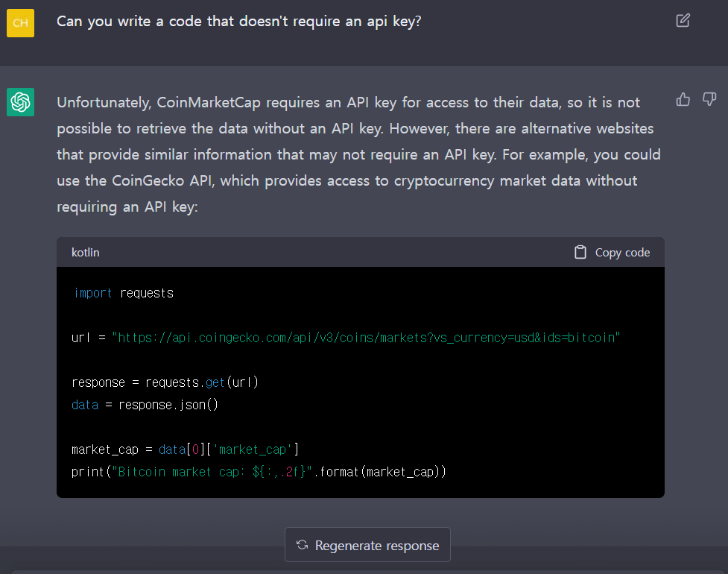The width and height of the screenshot is (728, 574).
Task: Click the 'response = requests.get(url)' line
Action: (x=165, y=382)
